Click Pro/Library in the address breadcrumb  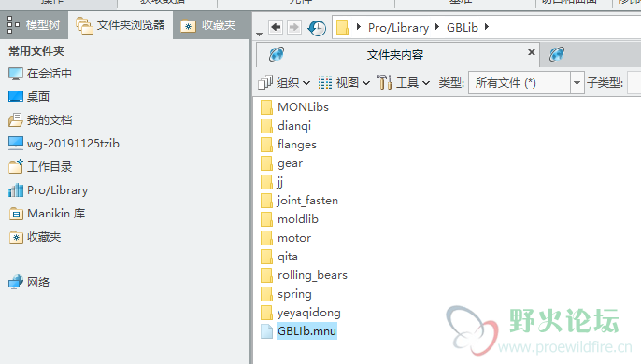click(399, 27)
